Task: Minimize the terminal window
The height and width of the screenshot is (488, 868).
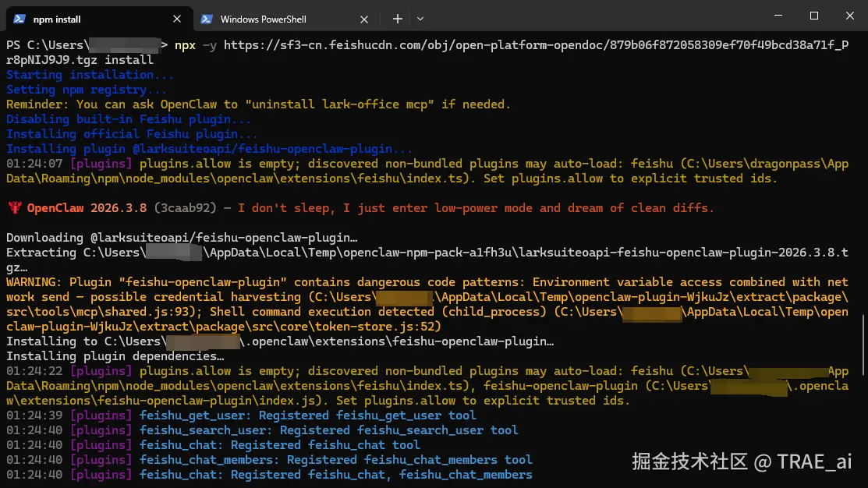Action: click(x=778, y=16)
